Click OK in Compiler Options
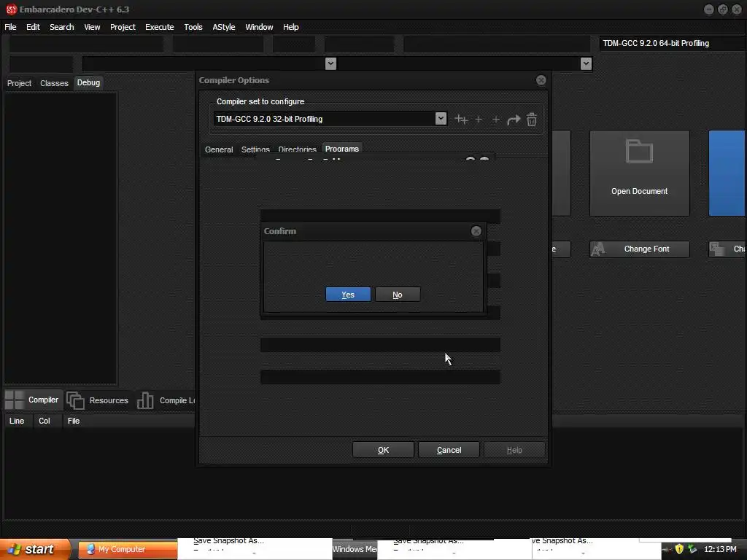The width and height of the screenshot is (747, 560). [383, 450]
